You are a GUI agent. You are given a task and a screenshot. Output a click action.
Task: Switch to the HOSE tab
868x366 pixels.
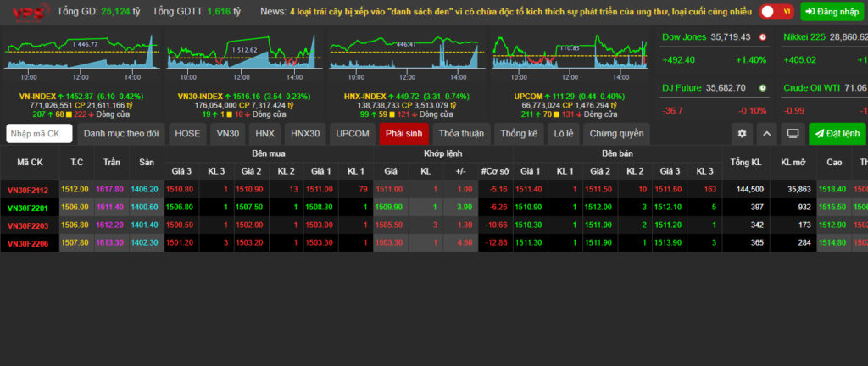click(x=187, y=133)
